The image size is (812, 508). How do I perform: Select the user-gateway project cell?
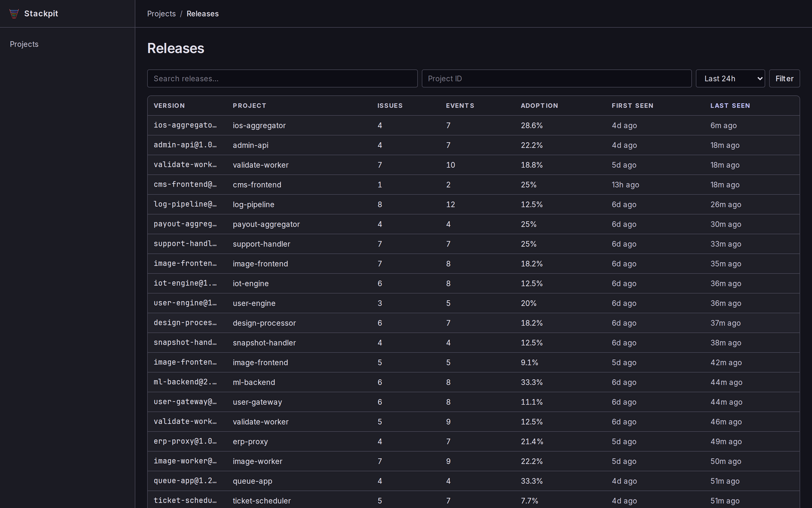[257, 402]
